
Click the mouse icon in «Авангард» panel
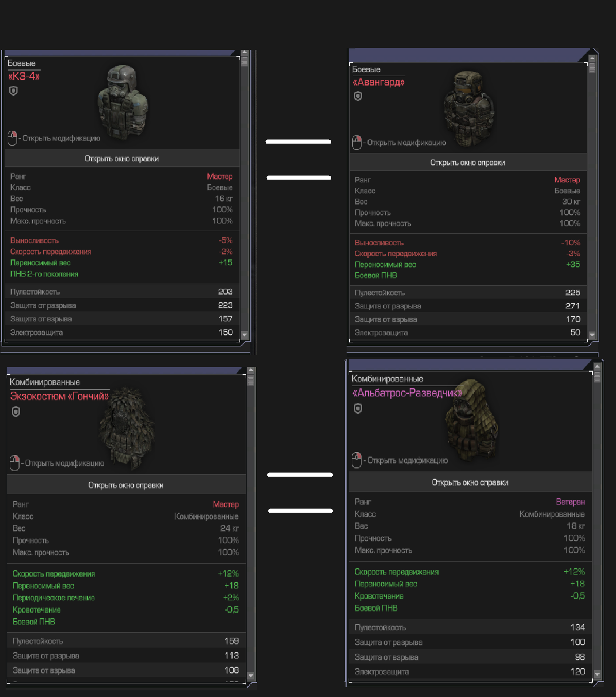(357, 143)
